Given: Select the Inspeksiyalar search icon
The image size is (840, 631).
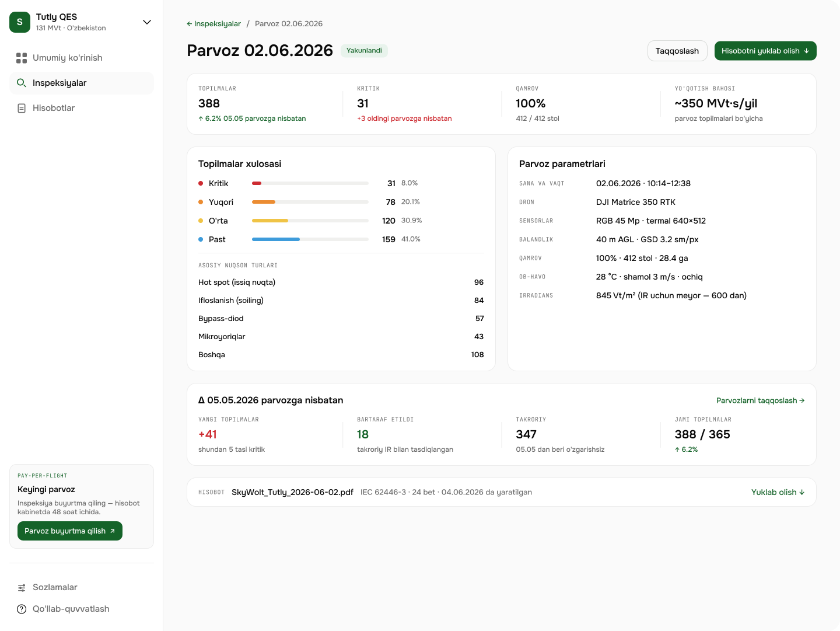Looking at the screenshot, I should (22, 83).
